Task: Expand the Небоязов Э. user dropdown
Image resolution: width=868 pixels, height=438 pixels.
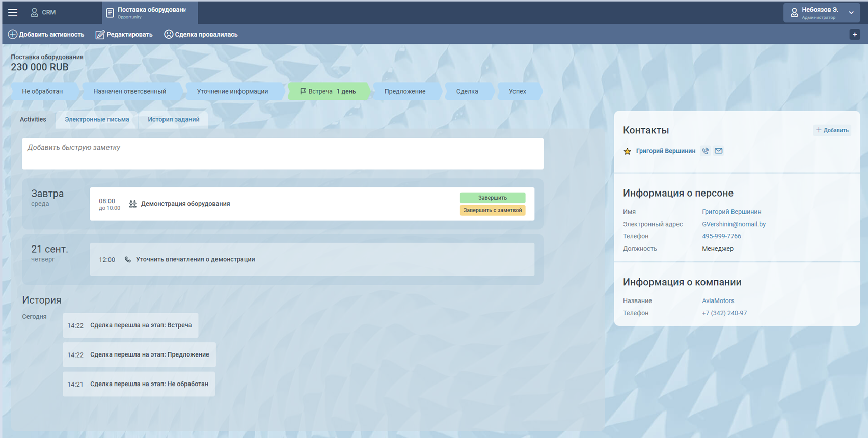Action: pos(851,13)
